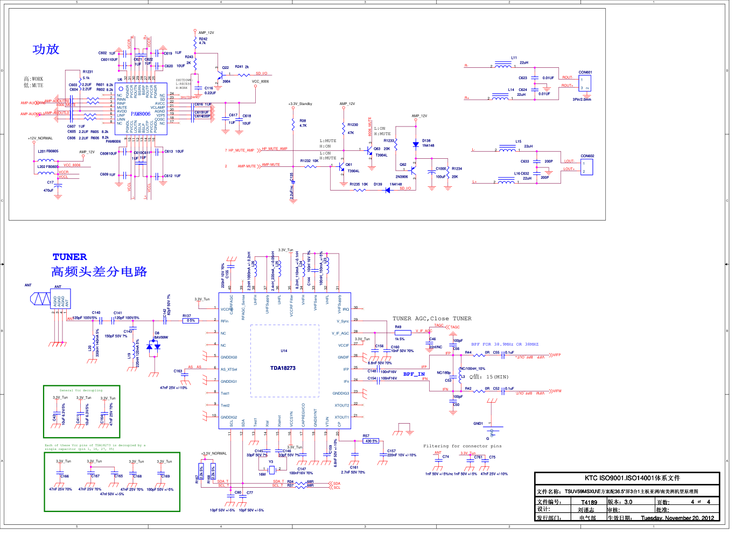This screenshot has height=534, width=756.
Task: Select the CON602 connector label
Action: point(587,156)
